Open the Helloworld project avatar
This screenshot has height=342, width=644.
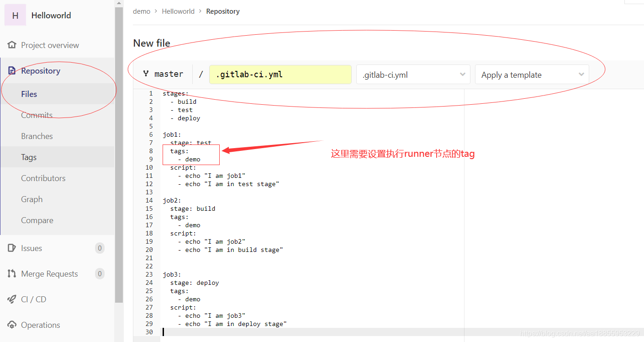click(x=15, y=15)
